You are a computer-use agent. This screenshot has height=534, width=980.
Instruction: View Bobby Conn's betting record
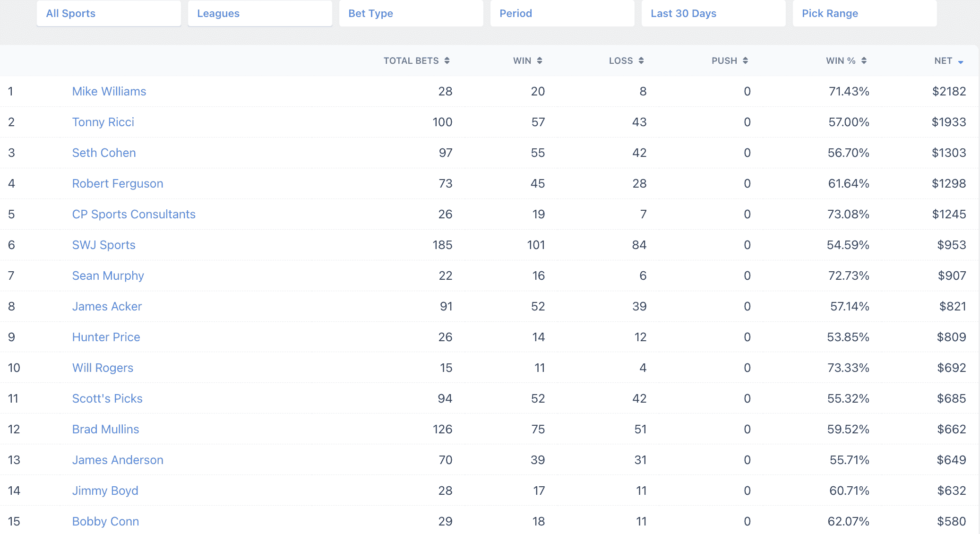coord(105,521)
